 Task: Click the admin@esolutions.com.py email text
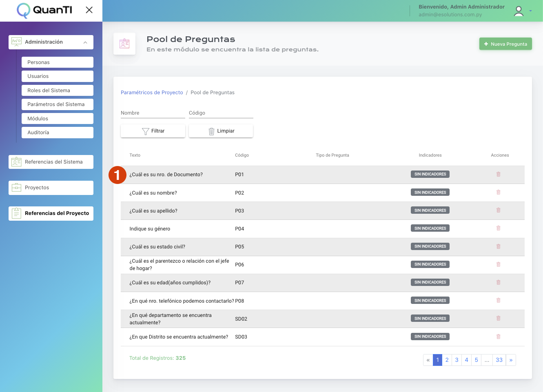pyautogui.click(x=450, y=15)
